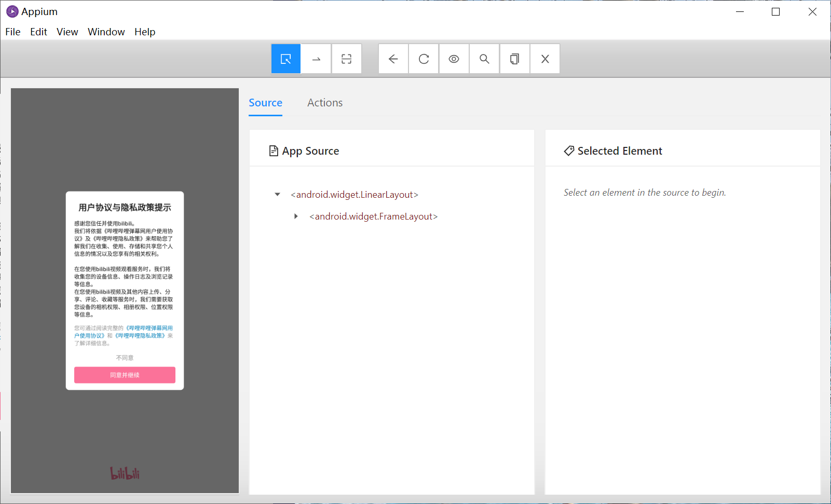Click the Back arrow toolbar button

pos(393,59)
